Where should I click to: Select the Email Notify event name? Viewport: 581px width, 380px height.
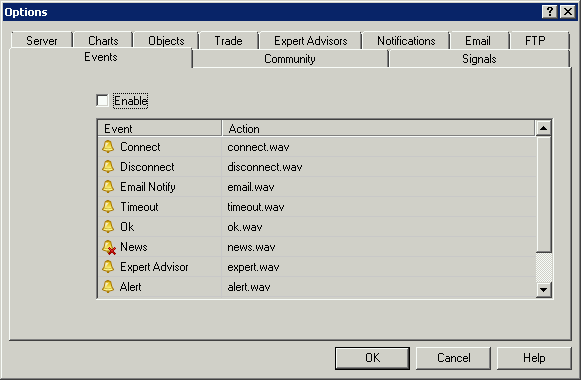click(148, 187)
